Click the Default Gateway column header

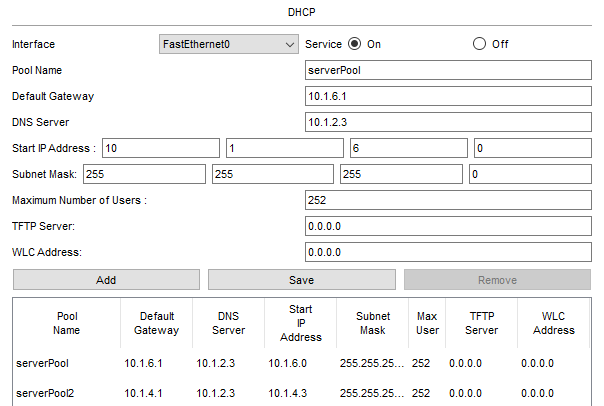(156, 323)
